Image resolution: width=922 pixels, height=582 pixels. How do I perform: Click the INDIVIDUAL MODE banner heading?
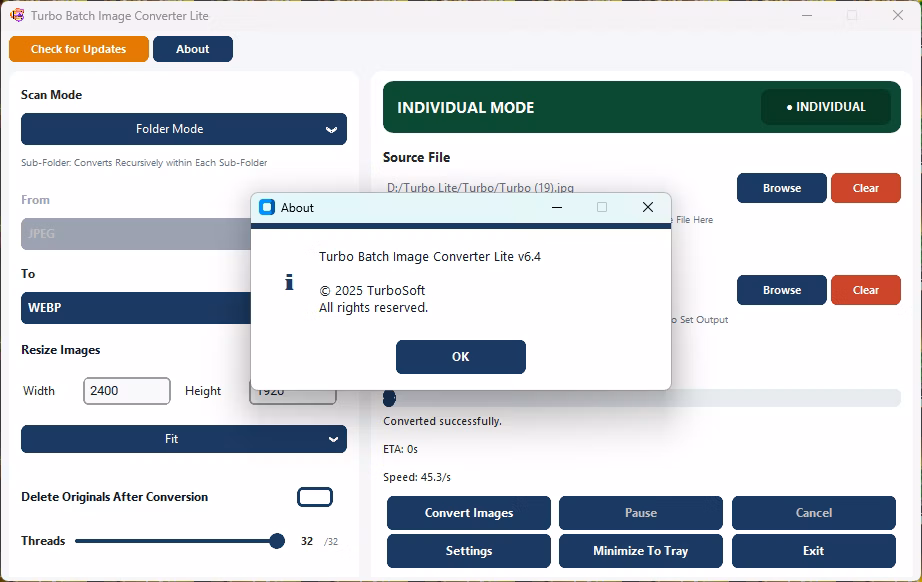click(x=466, y=108)
